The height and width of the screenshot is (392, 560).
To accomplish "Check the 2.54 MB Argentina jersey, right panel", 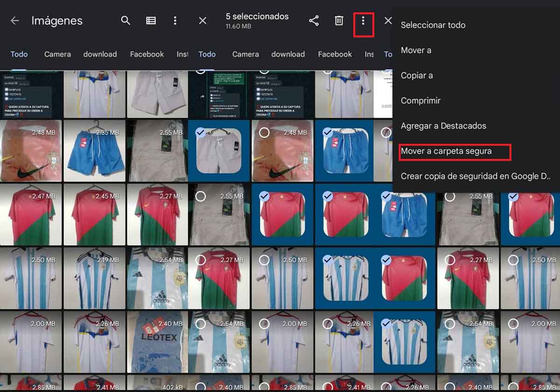I will tap(450, 323).
